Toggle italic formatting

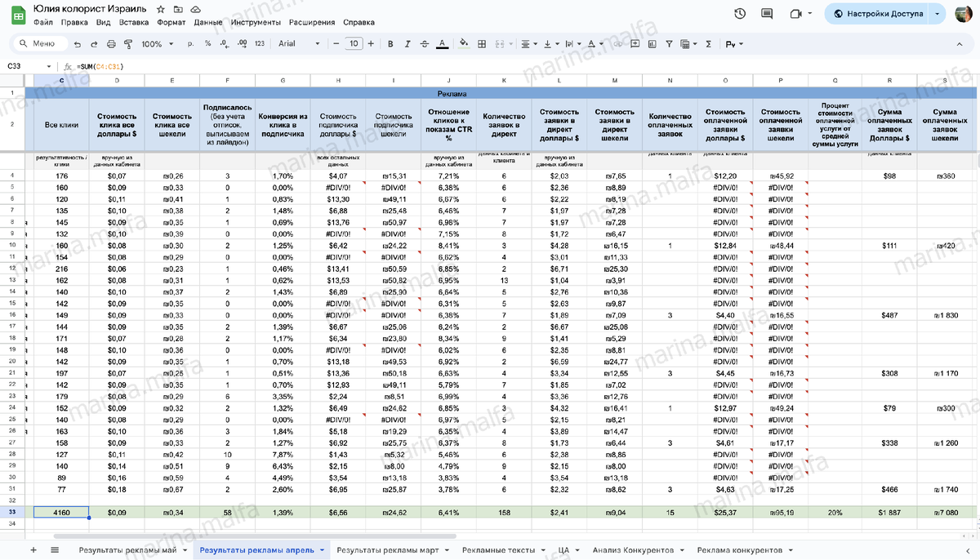click(x=408, y=44)
